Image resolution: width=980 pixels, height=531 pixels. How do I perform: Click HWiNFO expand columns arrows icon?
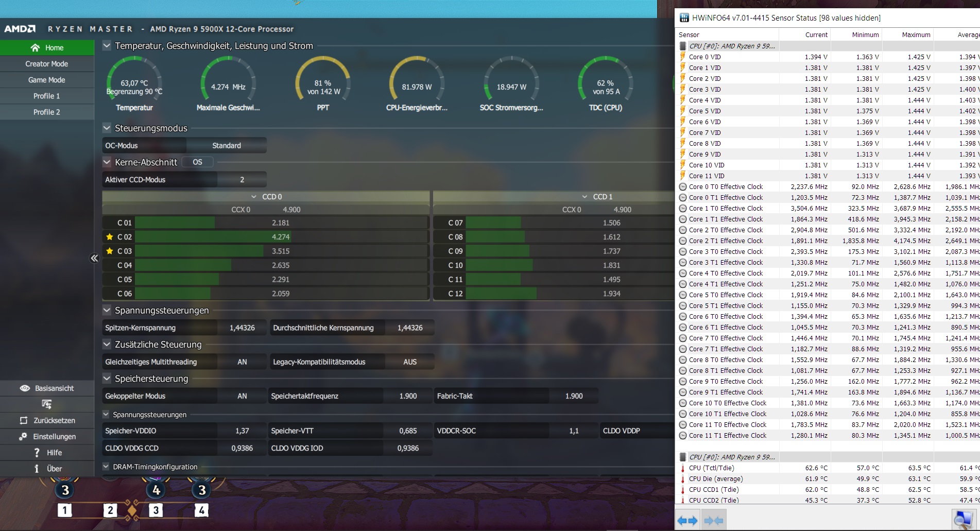(687, 521)
